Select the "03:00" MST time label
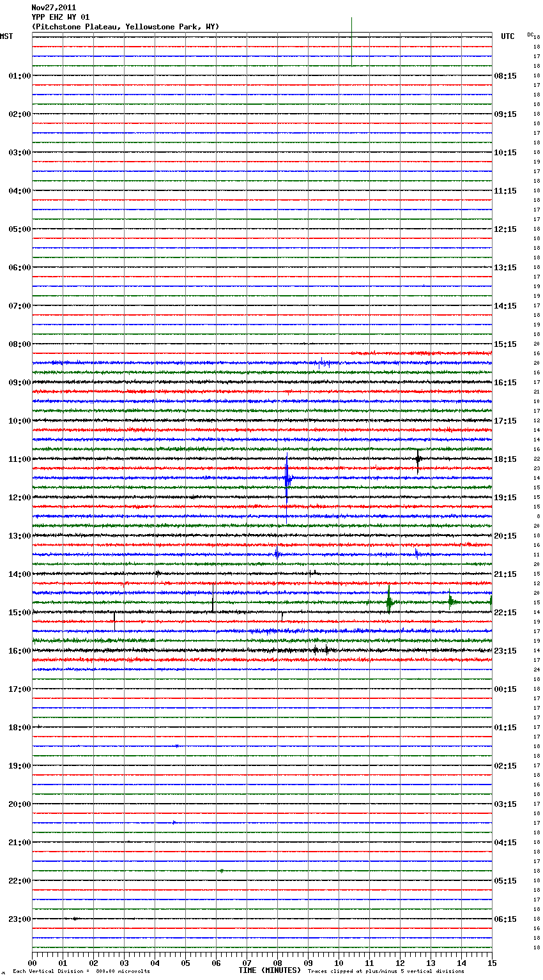The height and width of the screenshot is (980, 543). coord(19,153)
